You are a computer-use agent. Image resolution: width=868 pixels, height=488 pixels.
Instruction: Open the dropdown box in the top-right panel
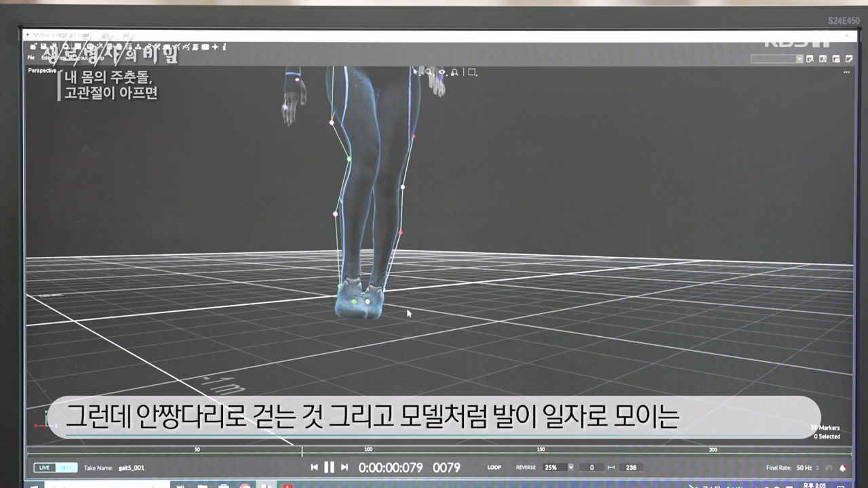point(776,59)
